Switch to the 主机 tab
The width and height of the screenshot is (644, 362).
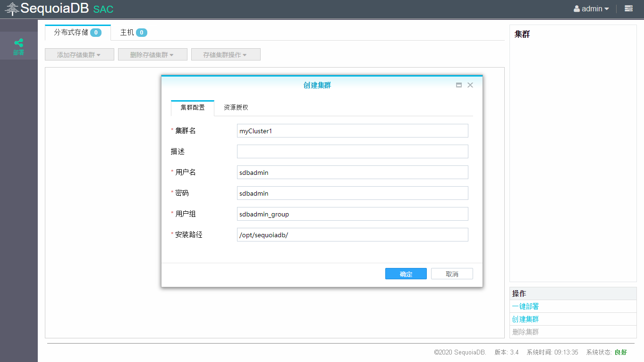(x=133, y=33)
